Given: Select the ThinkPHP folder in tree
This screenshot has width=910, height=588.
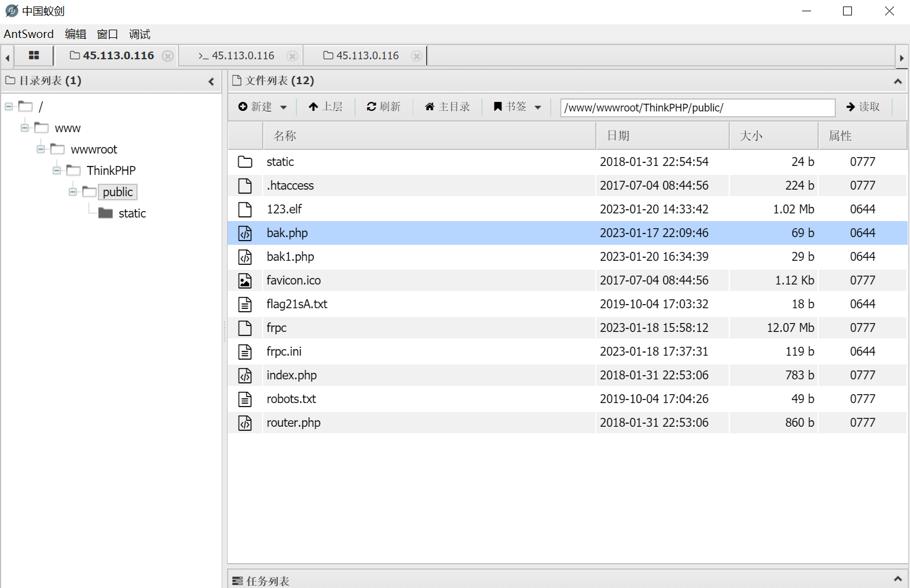Looking at the screenshot, I should pyautogui.click(x=111, y=171).
